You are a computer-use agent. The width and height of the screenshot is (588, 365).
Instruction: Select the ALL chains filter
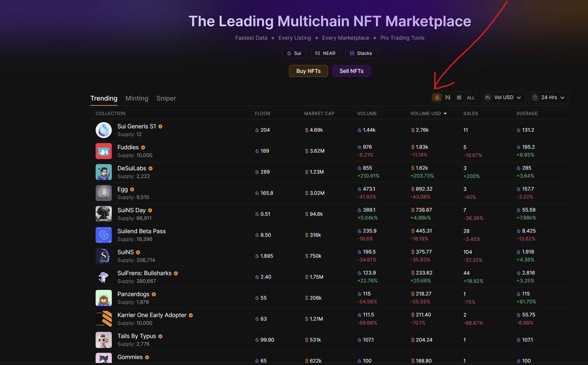(470, 98)
